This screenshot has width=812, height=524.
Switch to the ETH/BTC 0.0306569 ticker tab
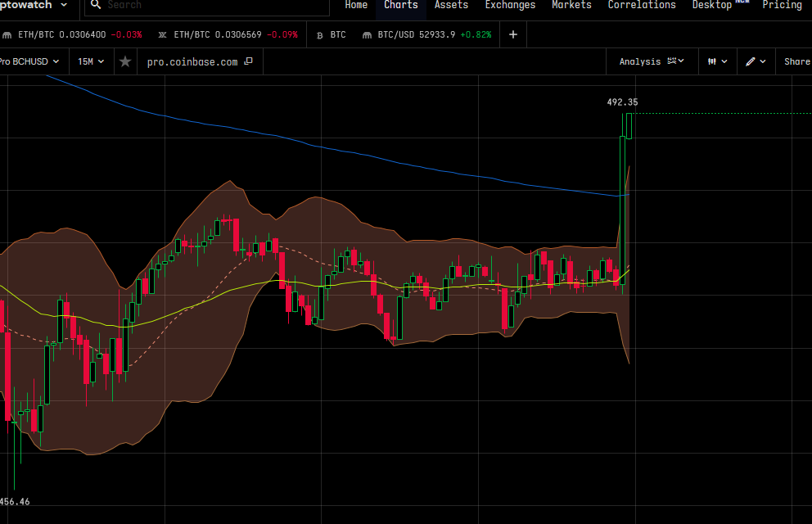[x=228, y=34]
